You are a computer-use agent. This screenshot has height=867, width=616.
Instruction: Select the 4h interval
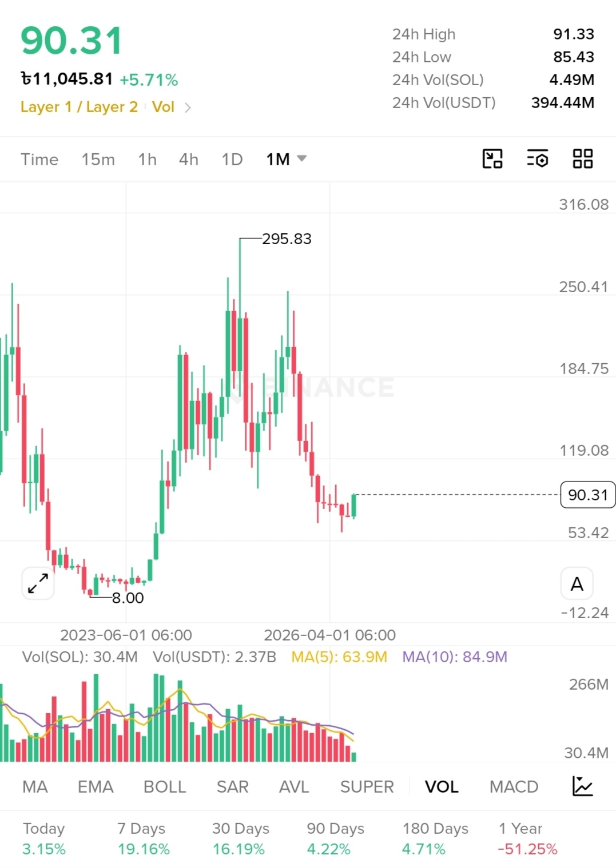tap(188, 160)
